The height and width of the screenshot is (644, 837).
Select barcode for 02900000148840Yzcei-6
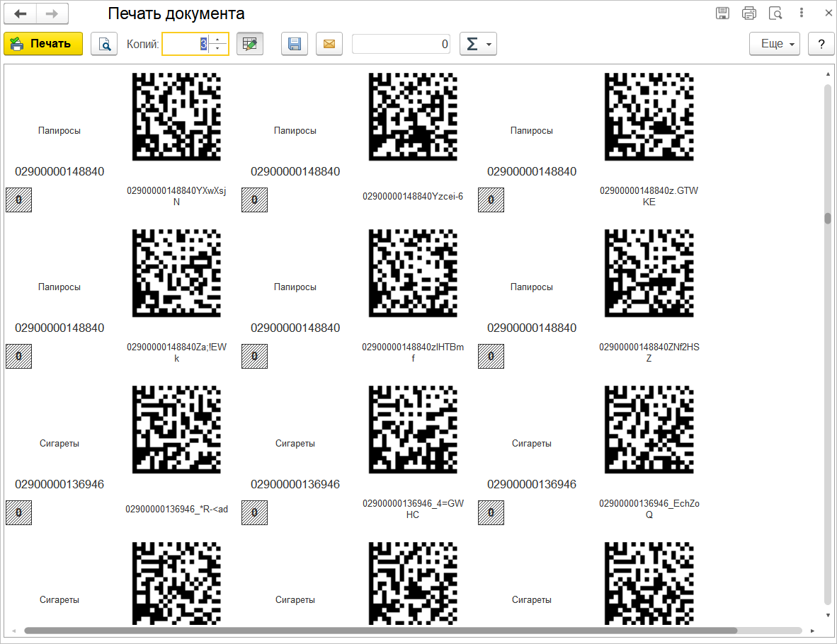413,117
